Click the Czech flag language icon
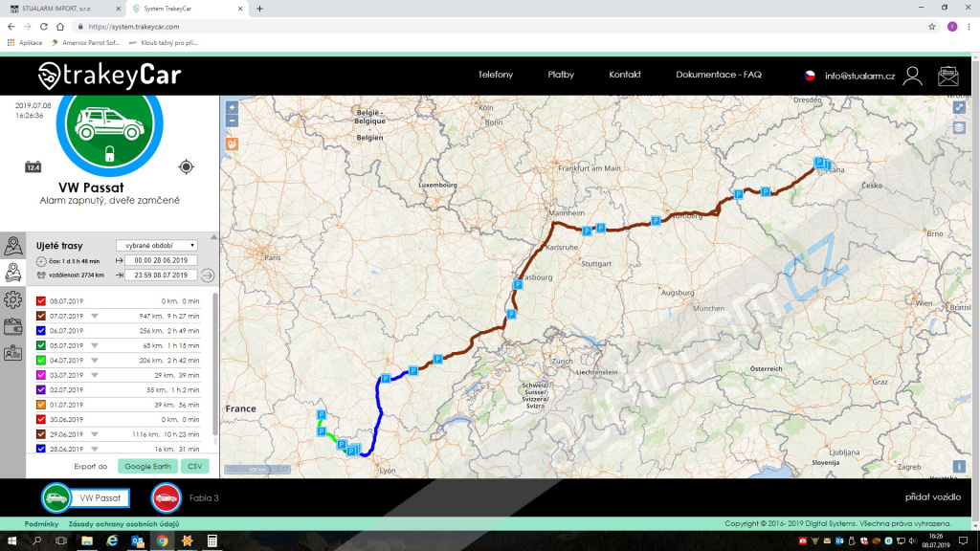The image size is (980, 551). point(810,76)
